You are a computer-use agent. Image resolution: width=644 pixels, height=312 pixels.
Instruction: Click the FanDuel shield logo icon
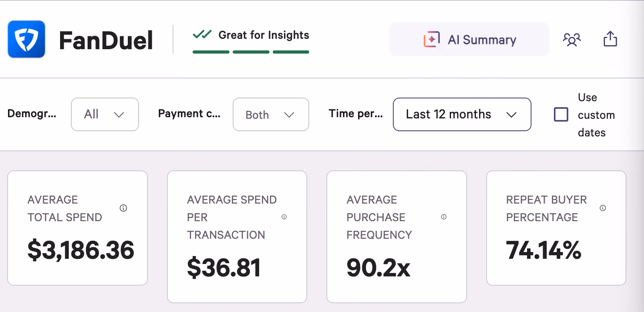click(x=26, y=39)
